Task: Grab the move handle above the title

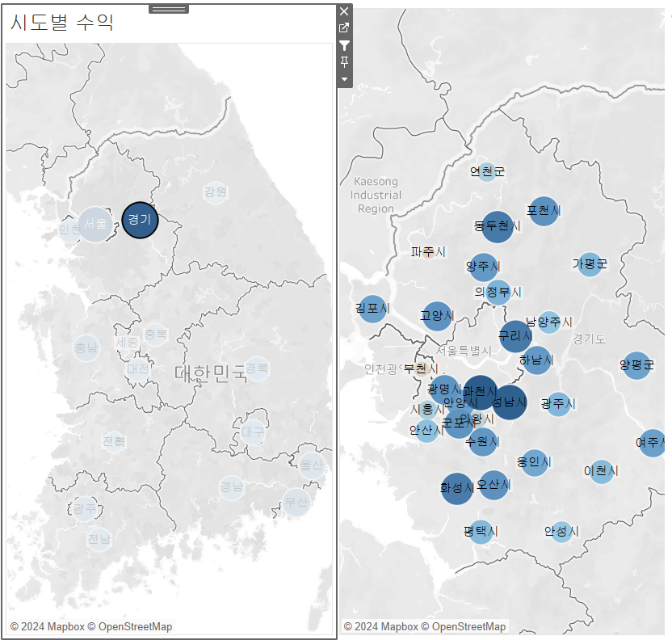Action: pyautogui.click(x=169, y=9)
